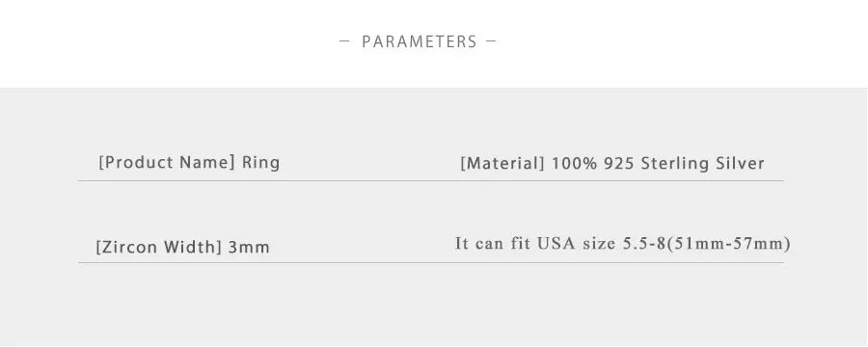Viewport: 868px width, 347px height.
Task: Click the 100% text in Material row
Action: click(575, 164)
